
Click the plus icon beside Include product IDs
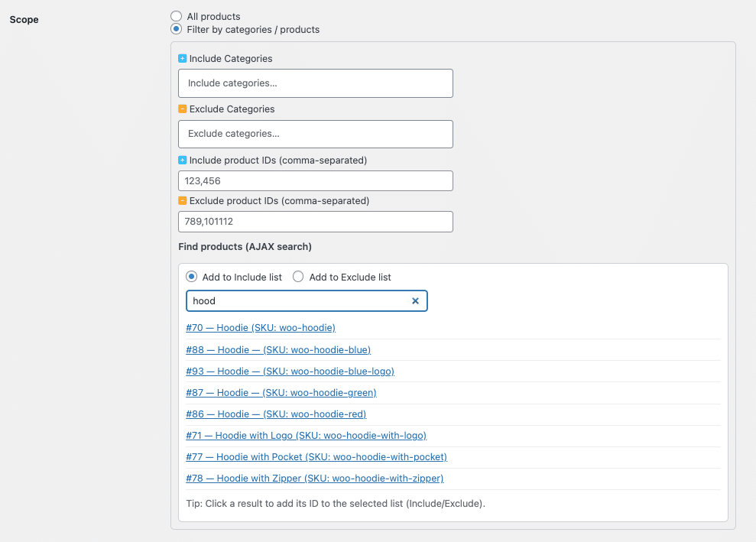[x=182, y=161]
